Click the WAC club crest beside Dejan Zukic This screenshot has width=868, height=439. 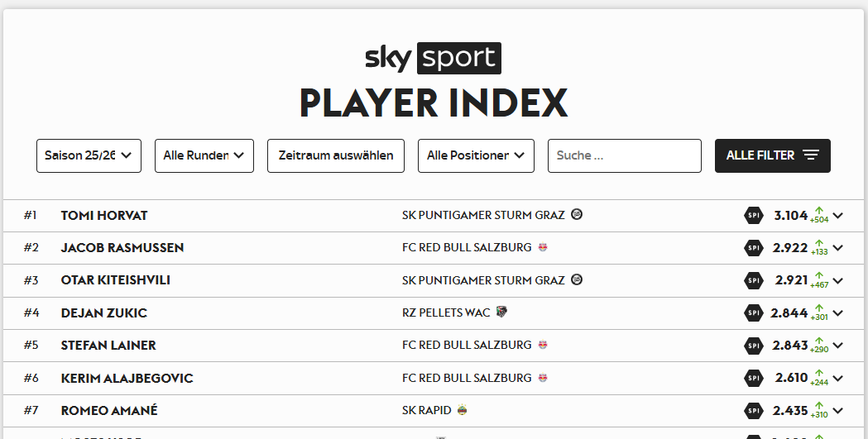point(501,313)
